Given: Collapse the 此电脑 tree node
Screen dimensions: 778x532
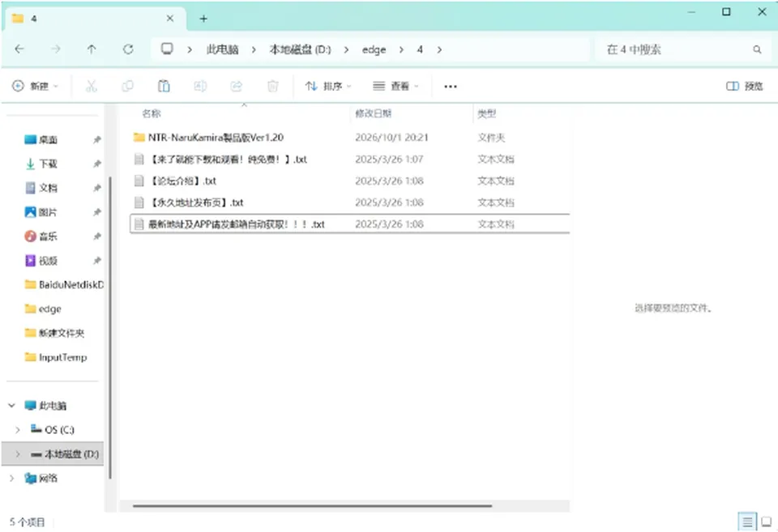Looking at the screenshot, I should pos(12,406).
